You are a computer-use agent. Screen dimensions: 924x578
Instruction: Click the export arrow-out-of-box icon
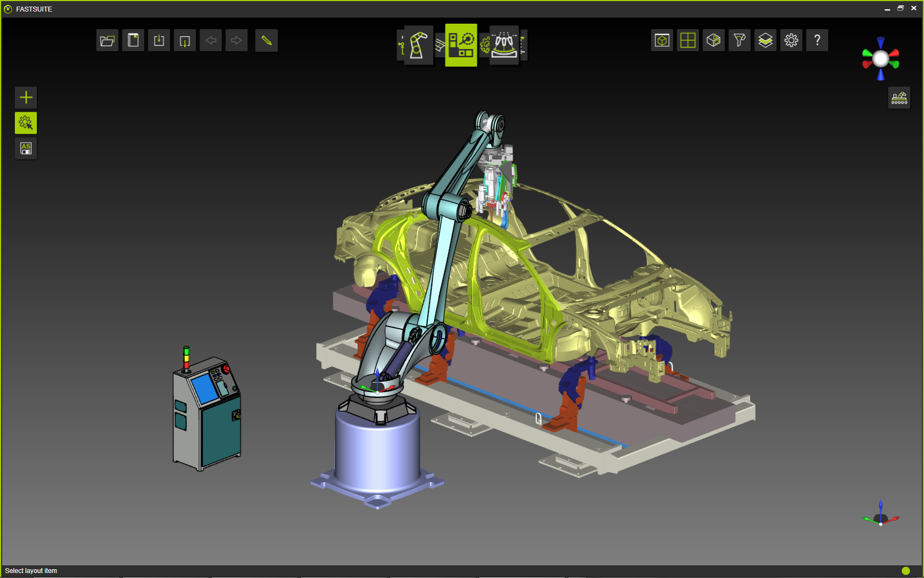185,41
